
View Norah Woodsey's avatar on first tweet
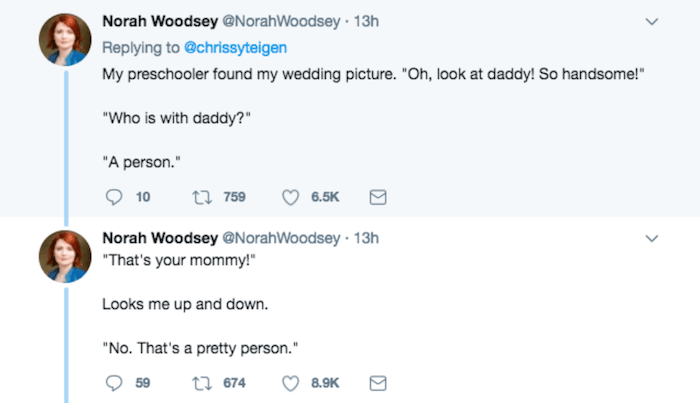(x=65, y=42)
